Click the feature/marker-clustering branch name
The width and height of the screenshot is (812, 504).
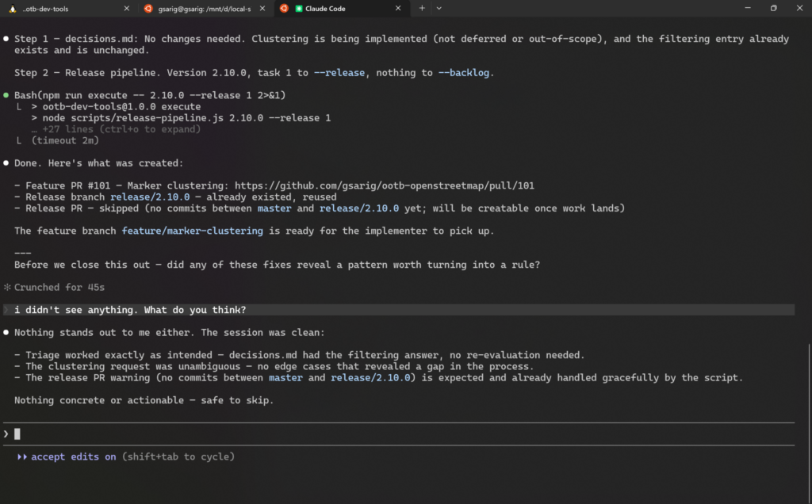click(x=193, y=231)
